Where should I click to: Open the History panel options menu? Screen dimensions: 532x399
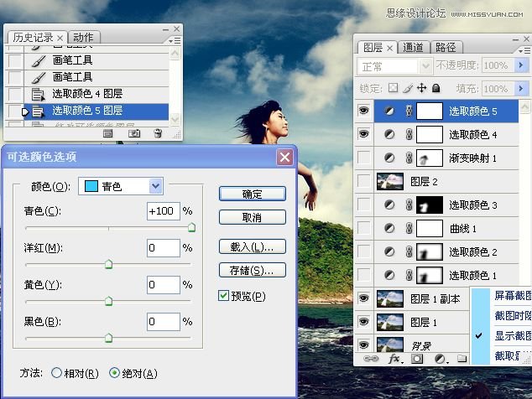pos(174,39)
